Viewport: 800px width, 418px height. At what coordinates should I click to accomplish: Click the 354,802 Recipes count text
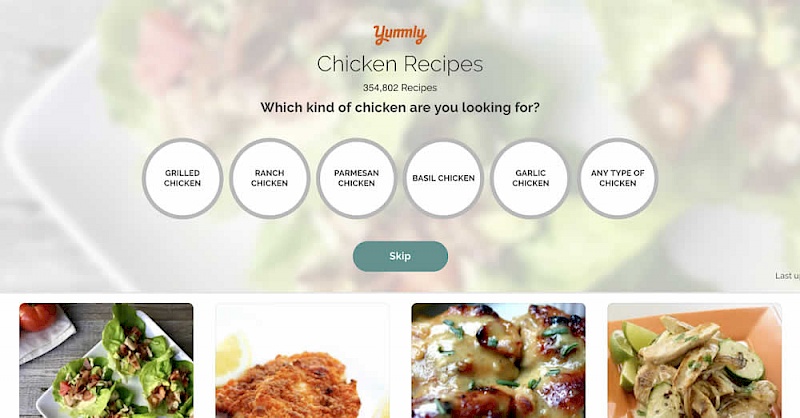pos(400,88)
